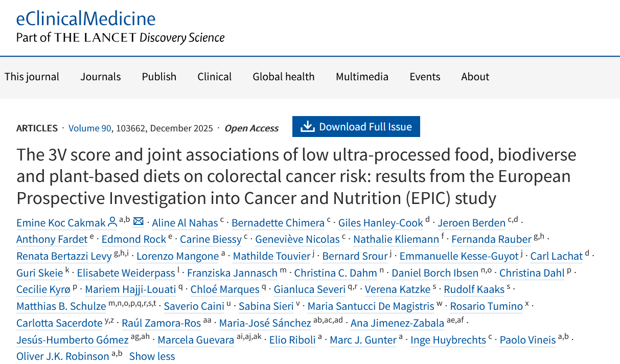Go to the Global health menu
Viewport: 620px width, 364px height.
coord(283,77)
